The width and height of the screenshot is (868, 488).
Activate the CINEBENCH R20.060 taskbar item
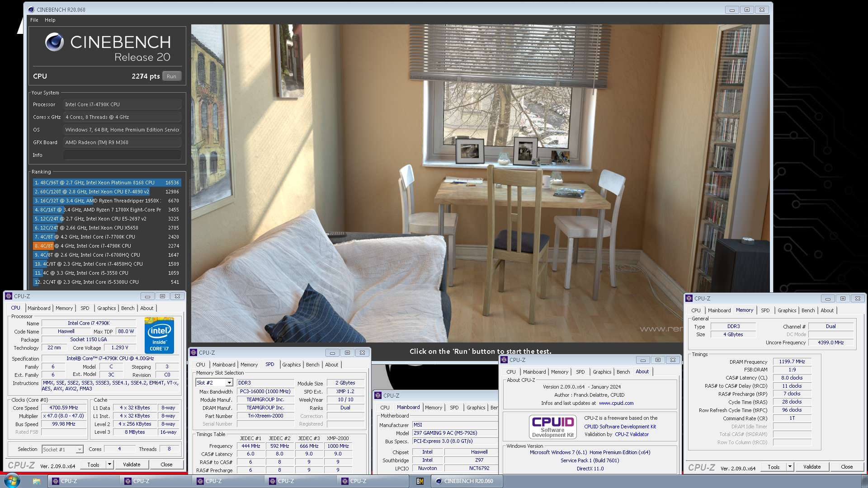point(467,481)
